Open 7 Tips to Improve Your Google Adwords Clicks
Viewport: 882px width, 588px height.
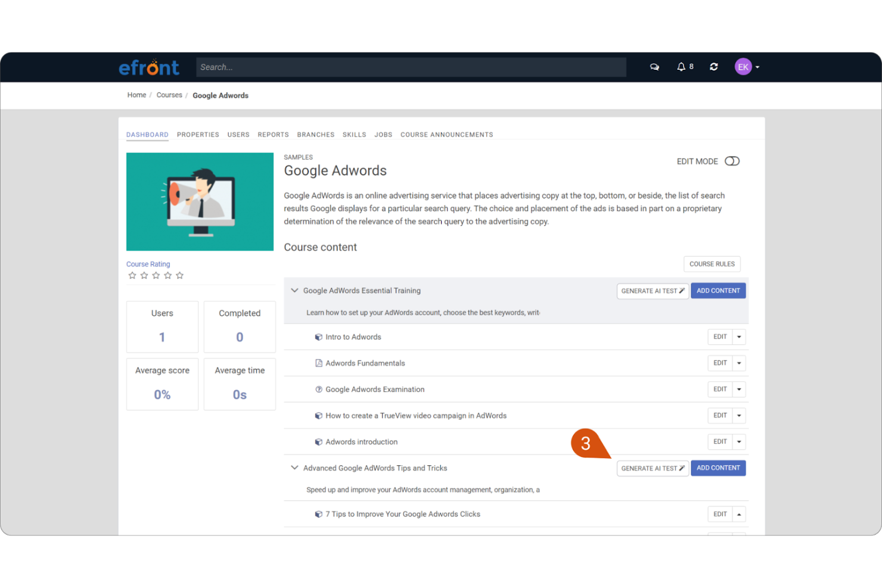pos(403,514)
